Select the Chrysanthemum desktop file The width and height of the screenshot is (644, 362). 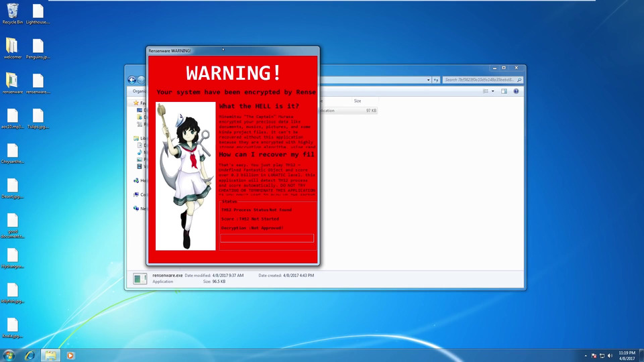[12, 153]
